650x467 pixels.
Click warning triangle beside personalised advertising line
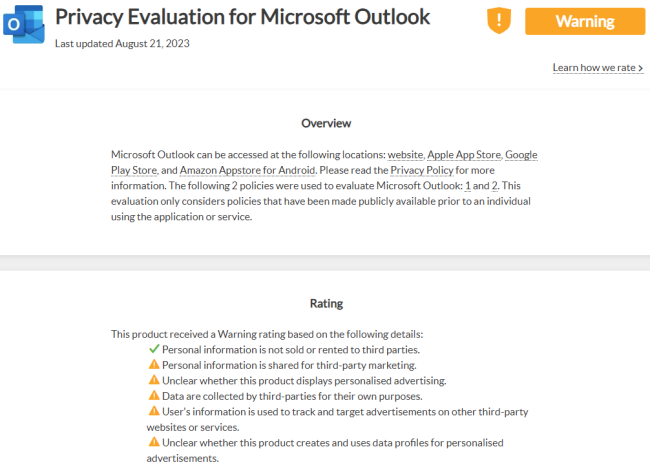(x=154, y=380)
